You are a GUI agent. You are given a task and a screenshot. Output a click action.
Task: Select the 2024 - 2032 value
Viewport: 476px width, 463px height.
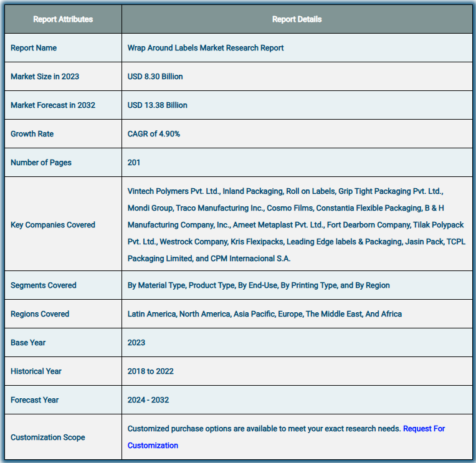click(148, 400)
